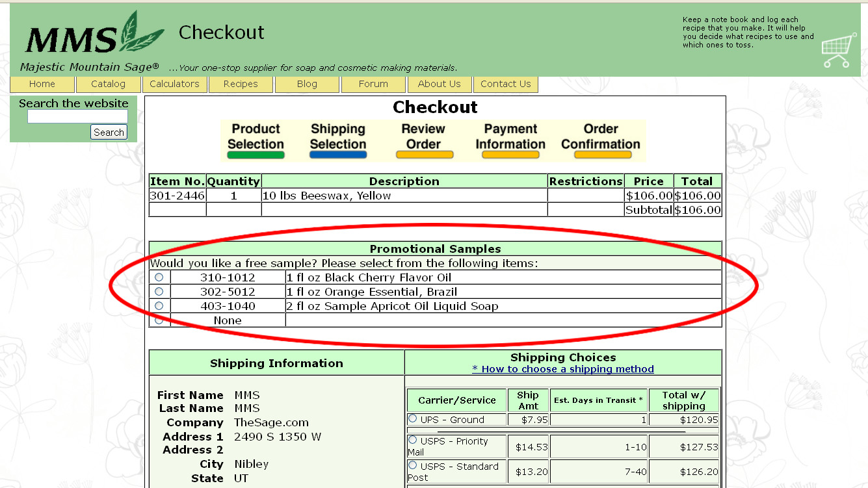
Task: Open the Contact Us menu tab
Action: click(506, 84)
